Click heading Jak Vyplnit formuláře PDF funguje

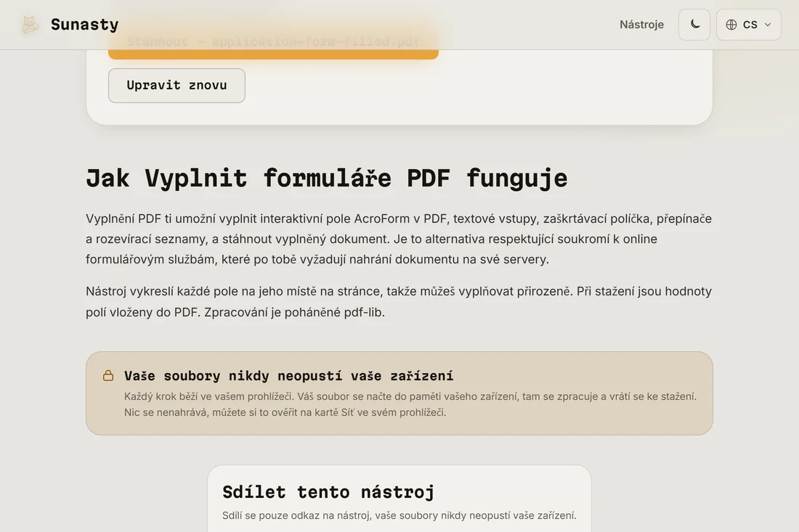pyautogui.click(x=327, y=179)
